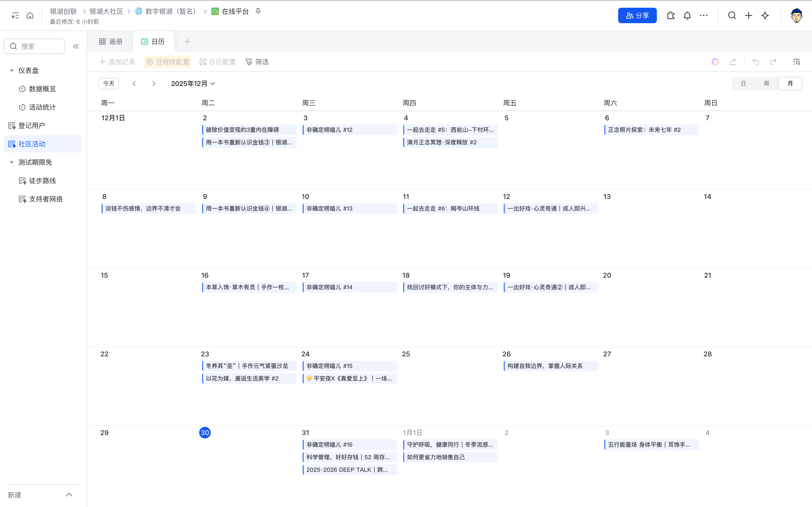The width and height of the screenshot is (812, 507).
Task: Select the month view (月) option
Action: point(790,84)
